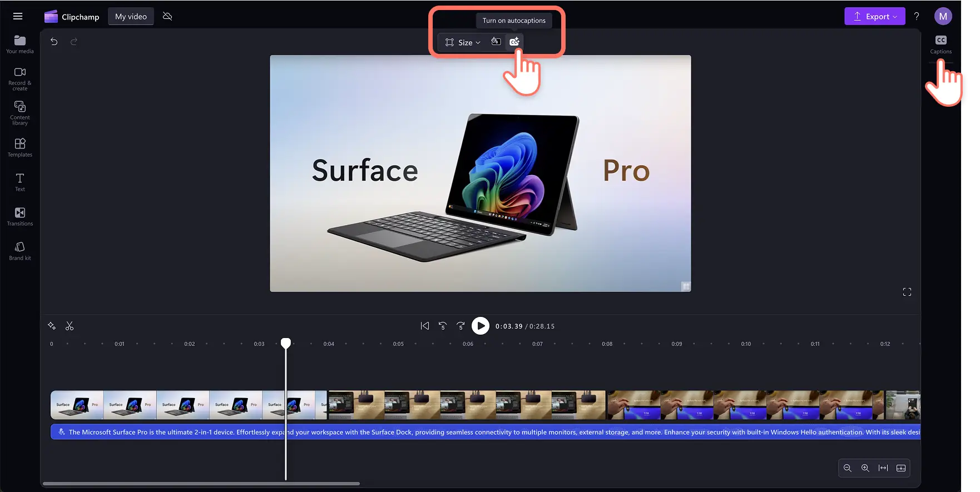The width and height of the screenshot is (980, 492).
Task: Expand the Size dropdown
Action: click(463, 42)
